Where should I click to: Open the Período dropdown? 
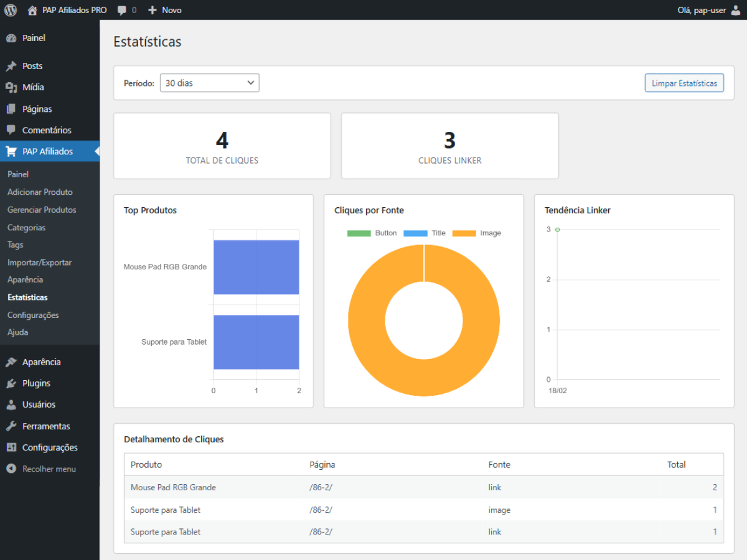pyautogui.click(x=209, y=82)
